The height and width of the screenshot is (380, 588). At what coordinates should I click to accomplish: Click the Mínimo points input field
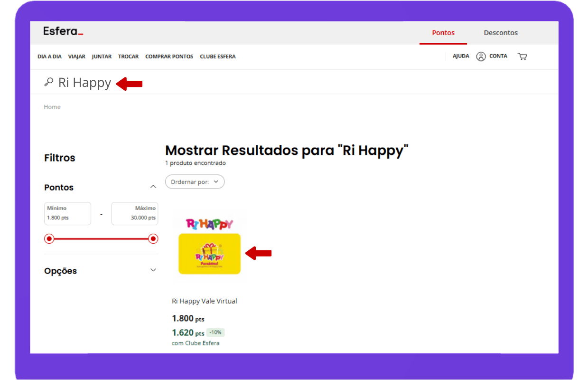tap(67, 214)
